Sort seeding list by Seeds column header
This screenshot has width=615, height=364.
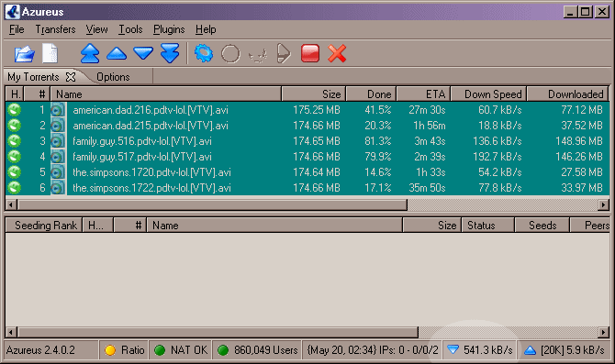click(x=542, y=226)
